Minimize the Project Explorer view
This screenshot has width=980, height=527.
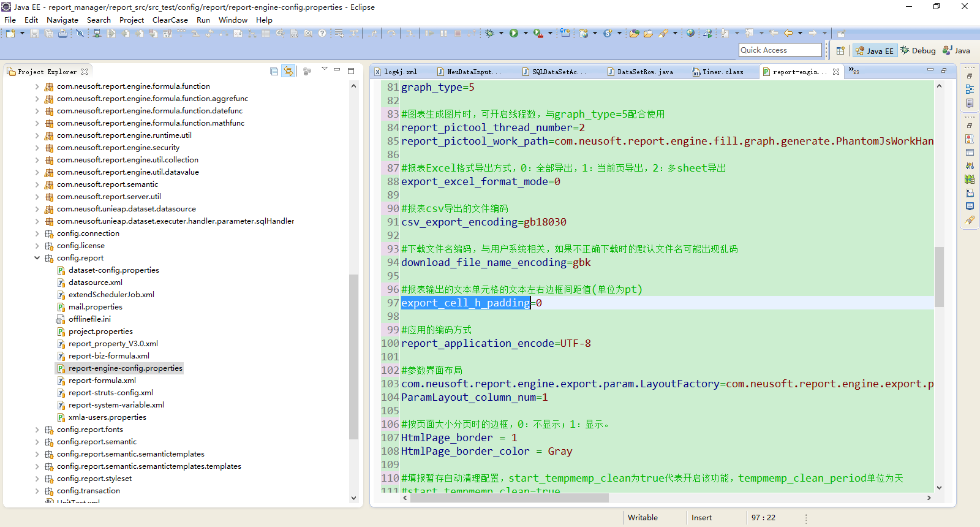[x=337, y=69]
